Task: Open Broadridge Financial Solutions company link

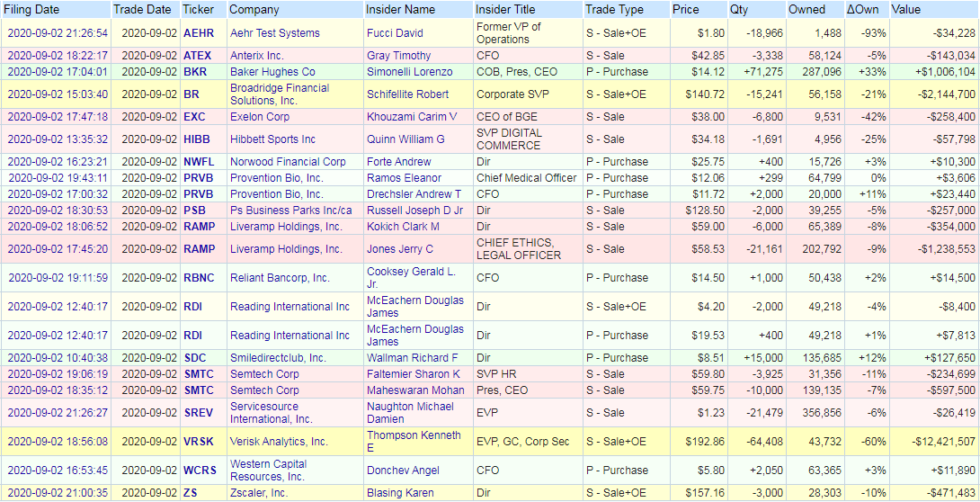Action: (x=280, y=94)
